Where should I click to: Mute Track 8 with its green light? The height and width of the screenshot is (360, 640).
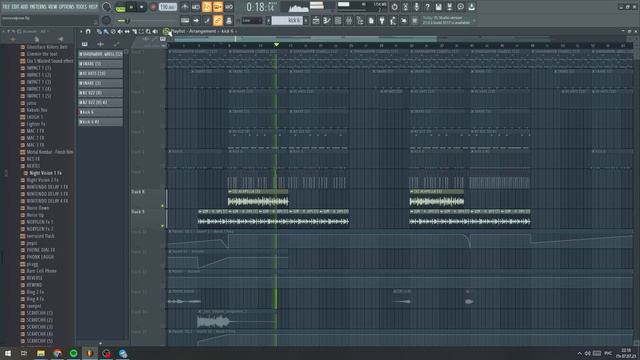[162, 206]
